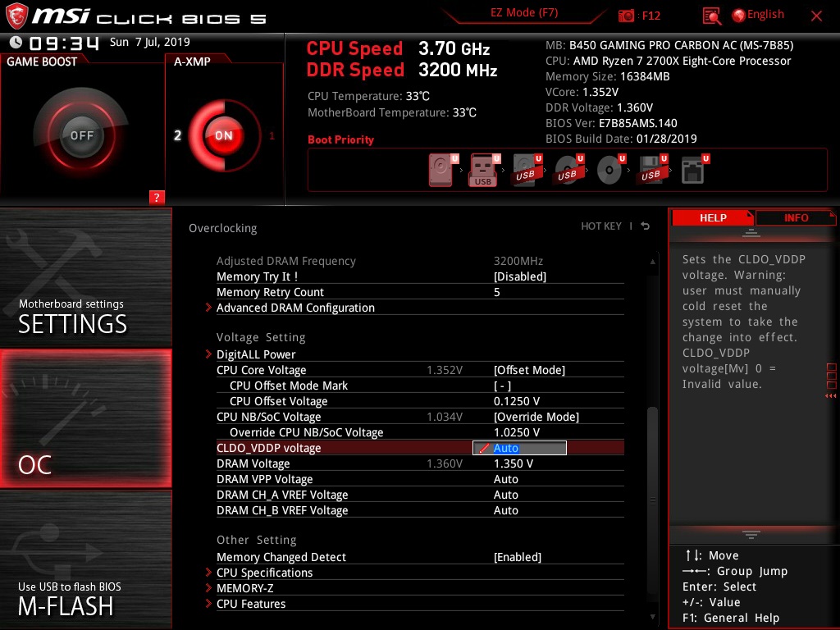Open the HOT KEY menu

601,226
